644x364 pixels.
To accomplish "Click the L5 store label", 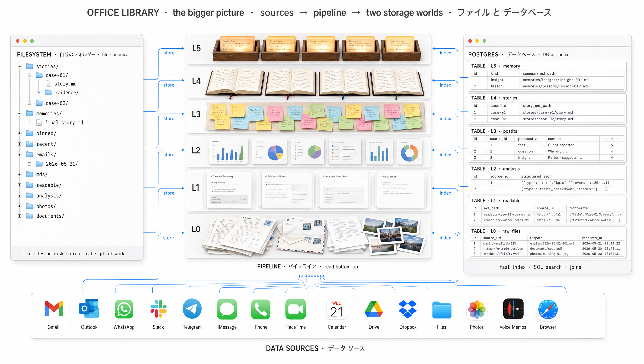I will (169, 53).
